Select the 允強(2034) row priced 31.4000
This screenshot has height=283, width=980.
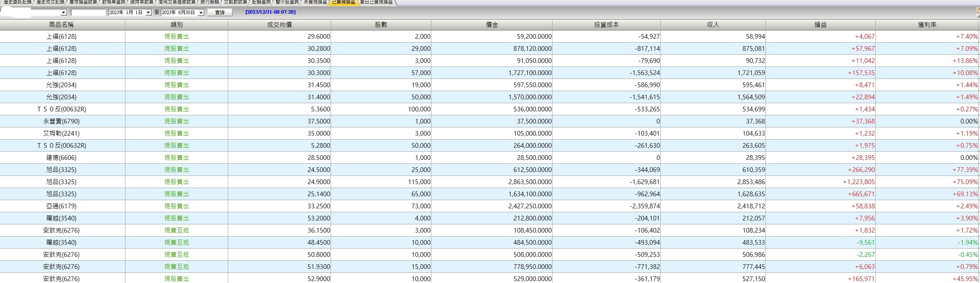(489, 97)
